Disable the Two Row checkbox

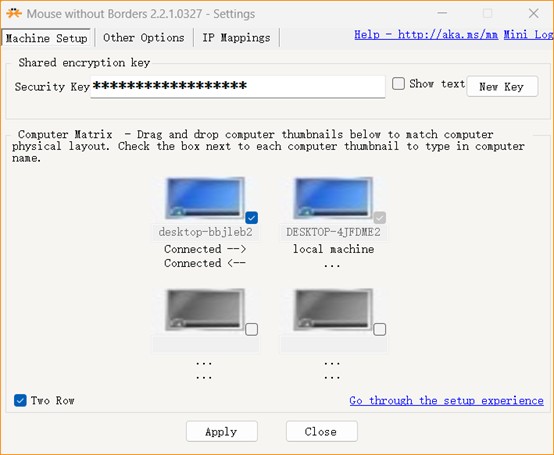[x=20, y=400]
